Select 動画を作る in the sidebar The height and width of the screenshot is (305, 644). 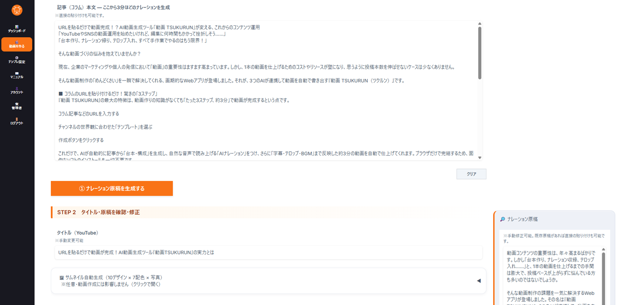point(17,44)
